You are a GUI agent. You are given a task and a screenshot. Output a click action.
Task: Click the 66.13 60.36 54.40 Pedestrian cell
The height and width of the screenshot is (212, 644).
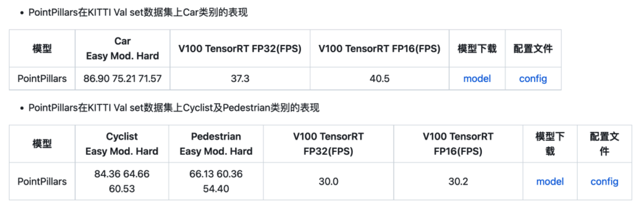216,181
